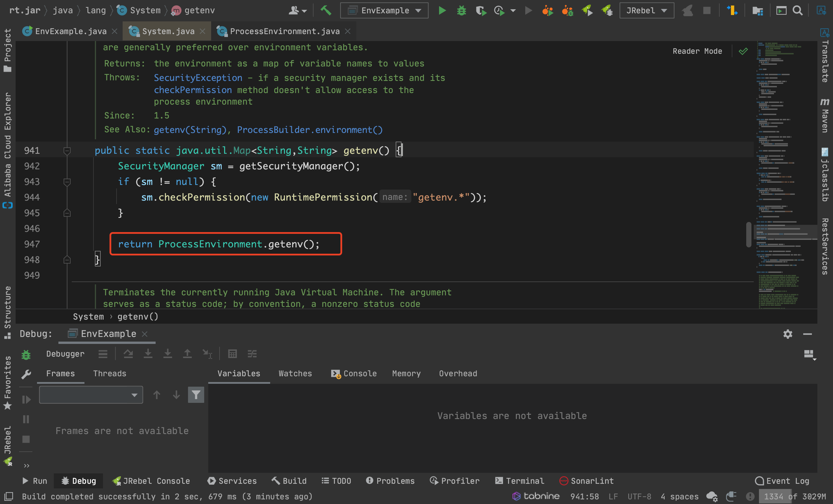The height and width of the screenshot is (504, 833).
Task: Click Evaluate Expression calculator icon
Action: [232, 354]
